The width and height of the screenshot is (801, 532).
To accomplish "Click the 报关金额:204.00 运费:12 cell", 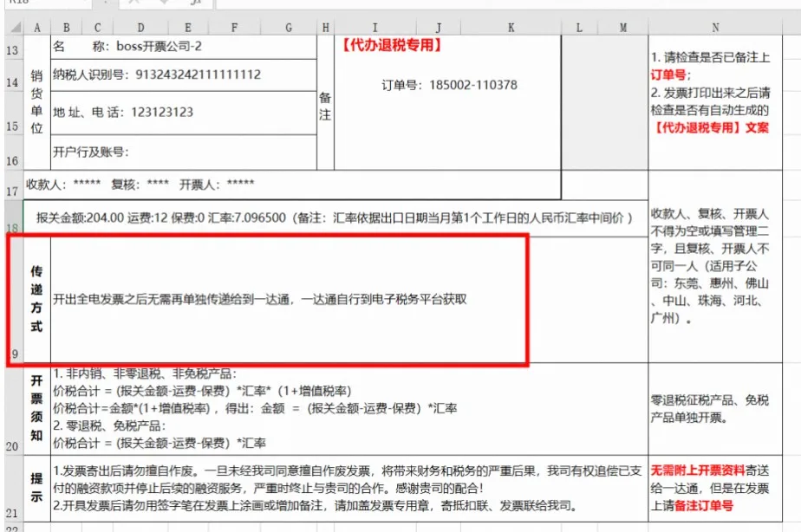I will 335,218.
